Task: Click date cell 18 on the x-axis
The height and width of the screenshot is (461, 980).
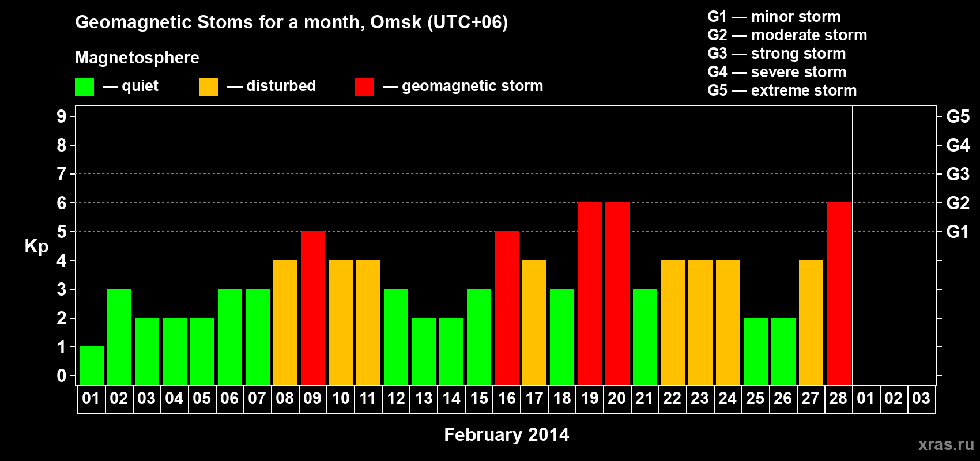Action: pos(562,399)
